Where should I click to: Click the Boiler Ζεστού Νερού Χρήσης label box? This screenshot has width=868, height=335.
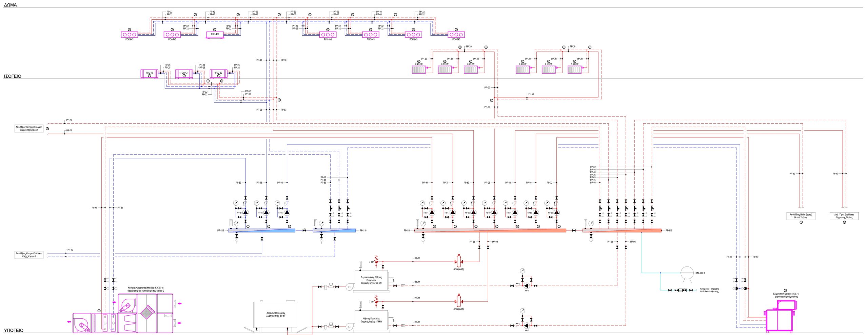pyautogui.click(x=801, y=216)
